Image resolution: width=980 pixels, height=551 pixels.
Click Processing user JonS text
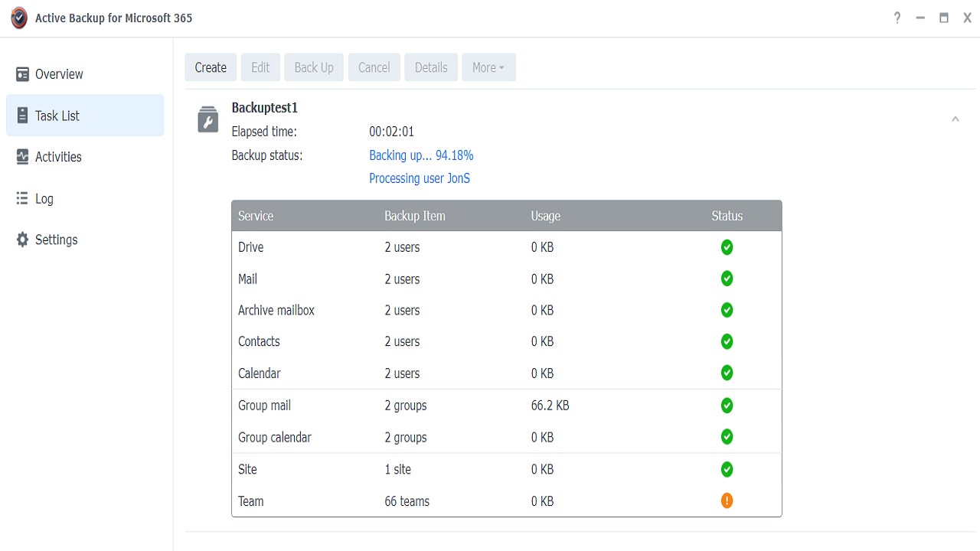[x=420, y=178]
